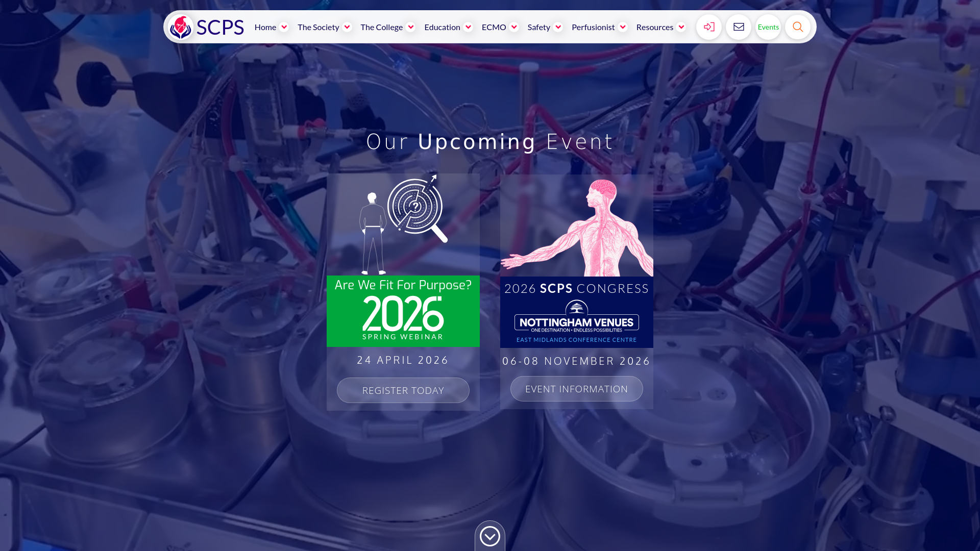
Task: Expand the Safety dropdown arrow
Action: pyautogui.click(x=558, y=27)
